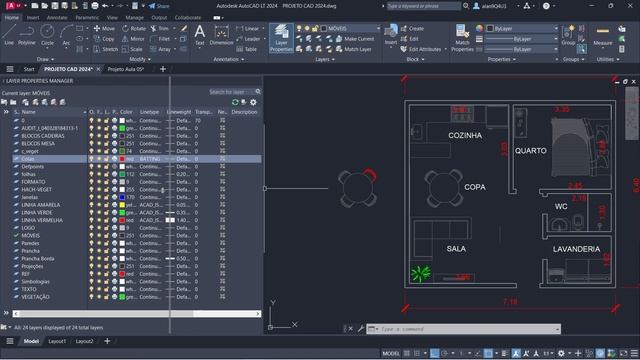The width and height of the screenshot is (640, 360).
Task: Click the Share button
Action: (159, 6)
